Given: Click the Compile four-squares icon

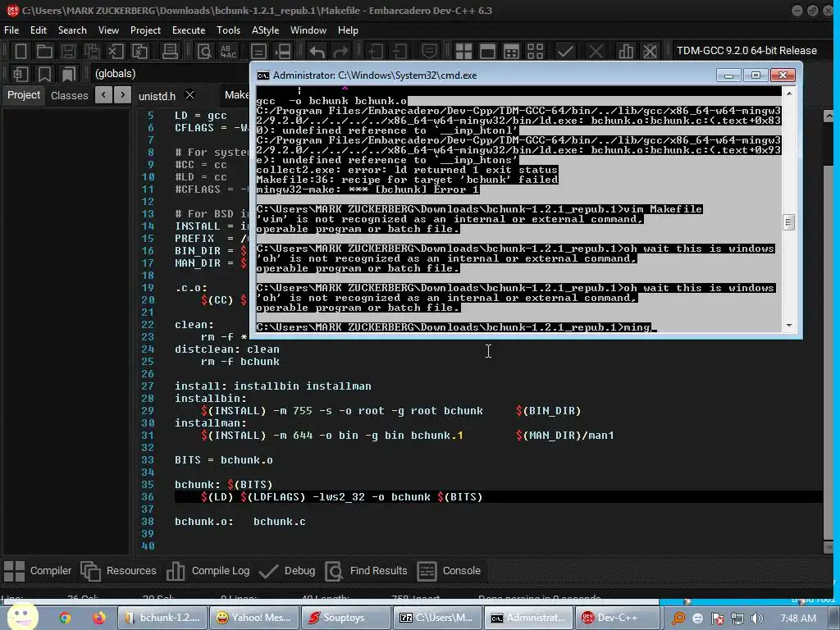Looking at the screenshot, I should tap(463, 52).
